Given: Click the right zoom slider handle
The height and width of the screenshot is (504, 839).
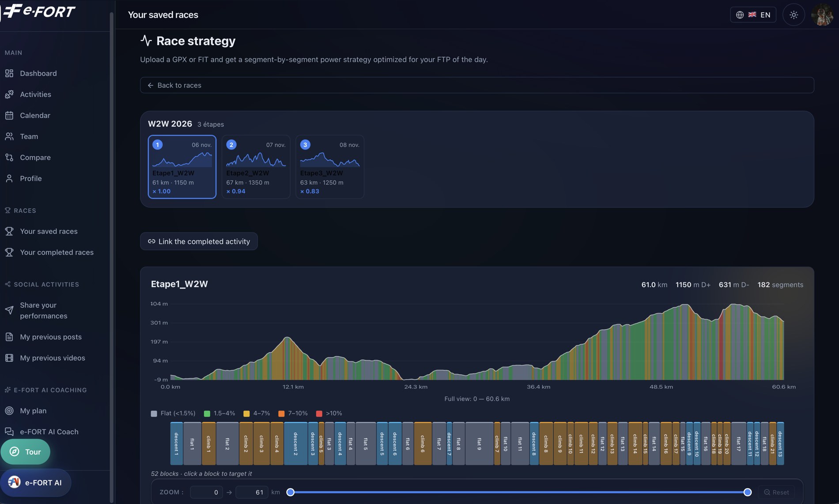Looking at the screenshot, I should point(747,493).
